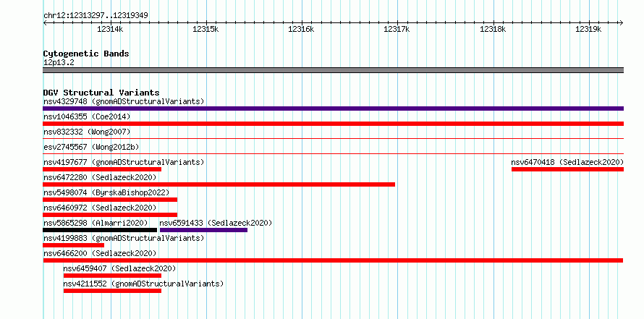Open nsv6460972 (Sedlazeck2020) label
The image size is (644, 319).
[100, 208]
